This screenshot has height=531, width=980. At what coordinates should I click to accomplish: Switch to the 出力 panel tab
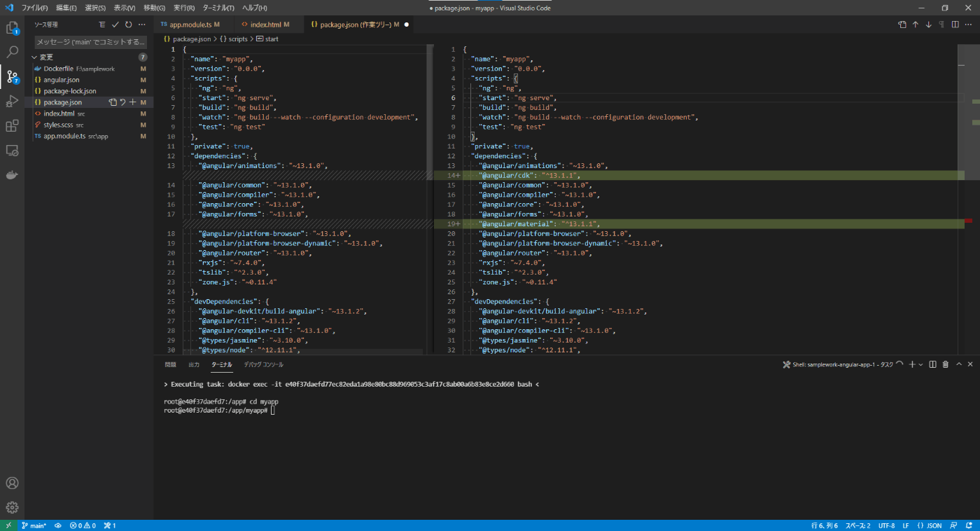[194, 364]
